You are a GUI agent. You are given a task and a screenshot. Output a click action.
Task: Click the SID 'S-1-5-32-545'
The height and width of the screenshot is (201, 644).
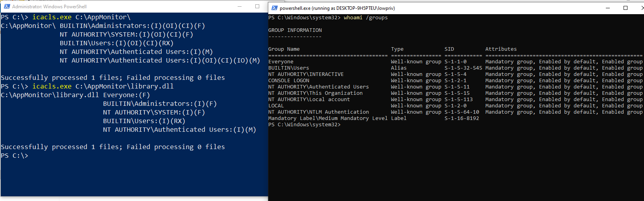click(x=463, y=68)
